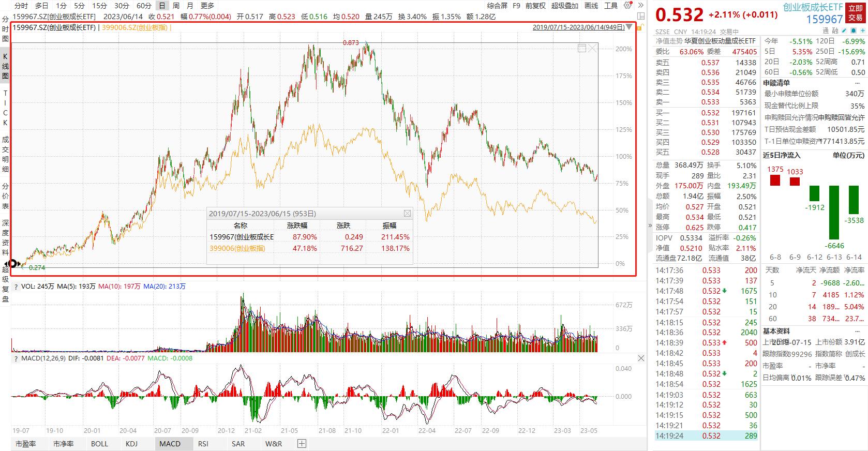Open the 工具 menu
The height and width of the screenshot is (451, 868).
pyautogui.click(x=611, y=6)
